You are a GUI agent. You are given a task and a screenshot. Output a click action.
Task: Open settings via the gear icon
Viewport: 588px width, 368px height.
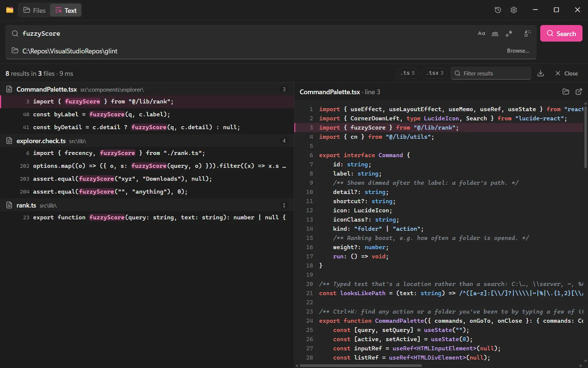[514, 10]
